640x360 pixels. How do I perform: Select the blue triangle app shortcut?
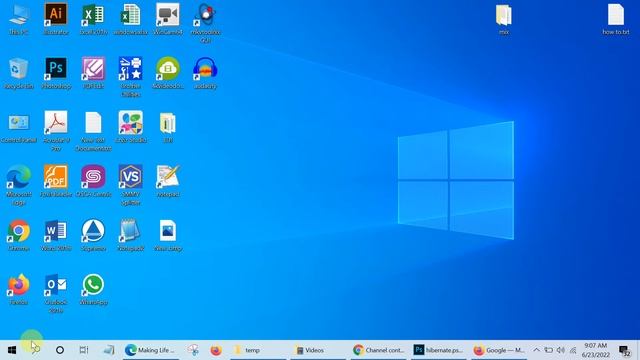(x=93, y=235)
